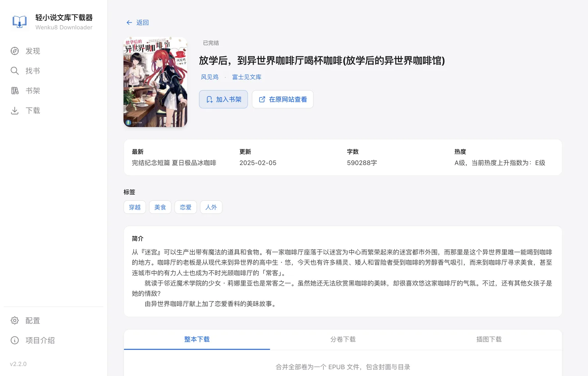Click the 标签 heading
Image resolution: width=588 pixels, height=376 pixels.
(x=129, y=192)
